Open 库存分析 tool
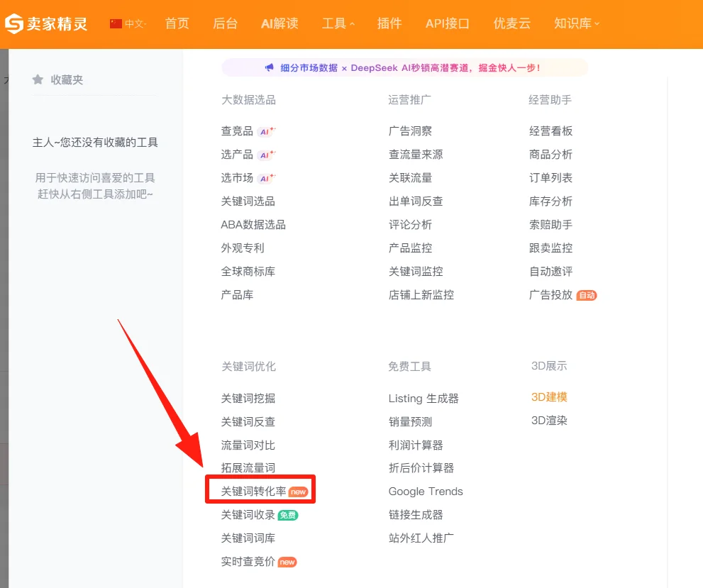703x588 pixels. (x=551, y=201)
